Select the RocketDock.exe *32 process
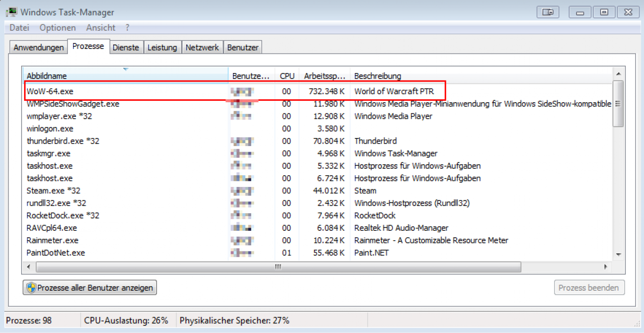The image size is (644, 333). pyautogui.click(x=318, y=216)
